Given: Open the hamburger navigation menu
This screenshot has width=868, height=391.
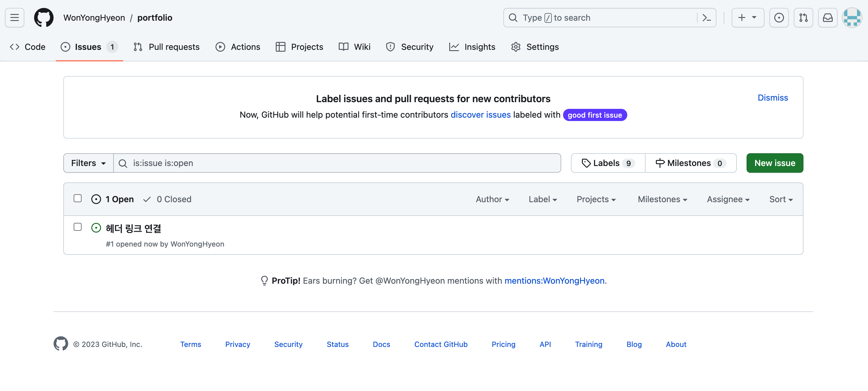Looking at the screenshot, I should 15,18.
